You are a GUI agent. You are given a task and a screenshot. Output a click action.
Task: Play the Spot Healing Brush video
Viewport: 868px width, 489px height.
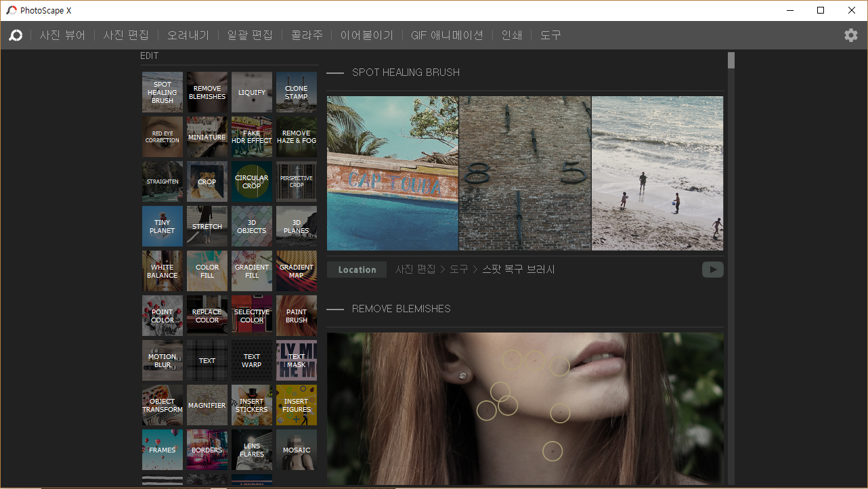click(712, 270)
